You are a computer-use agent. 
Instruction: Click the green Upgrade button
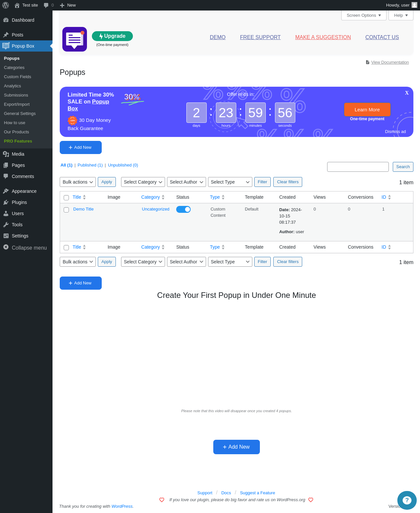(112, 36)
